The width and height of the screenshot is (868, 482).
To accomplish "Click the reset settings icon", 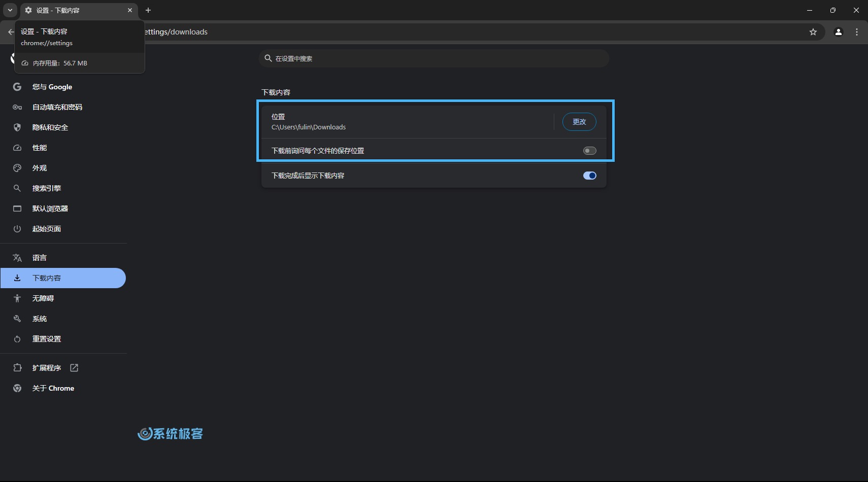I will 17,339.
